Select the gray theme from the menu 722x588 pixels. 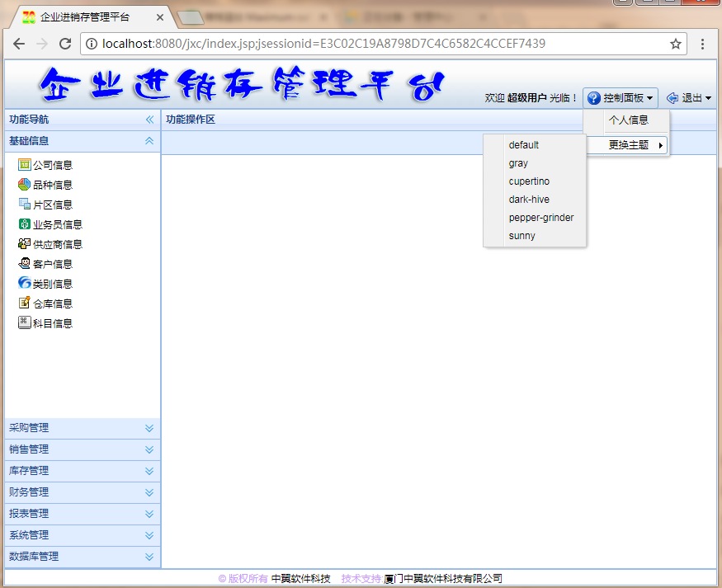click(518, 162)
